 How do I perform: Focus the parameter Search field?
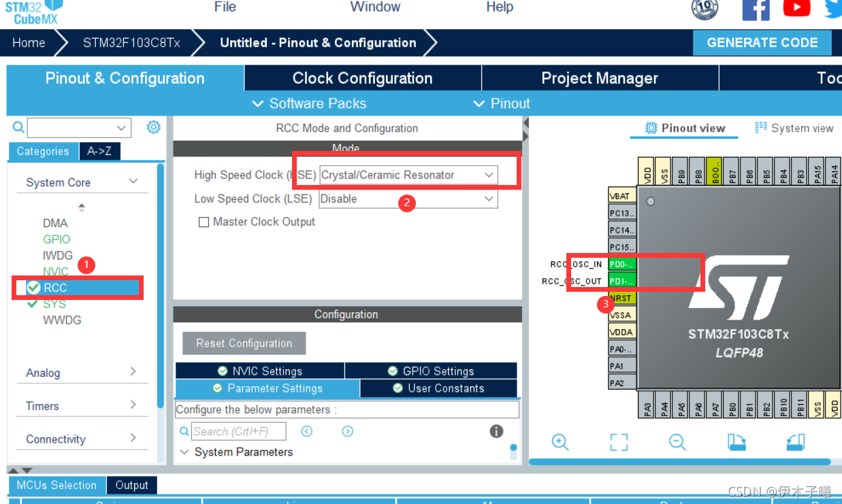(x=238, y=431)
